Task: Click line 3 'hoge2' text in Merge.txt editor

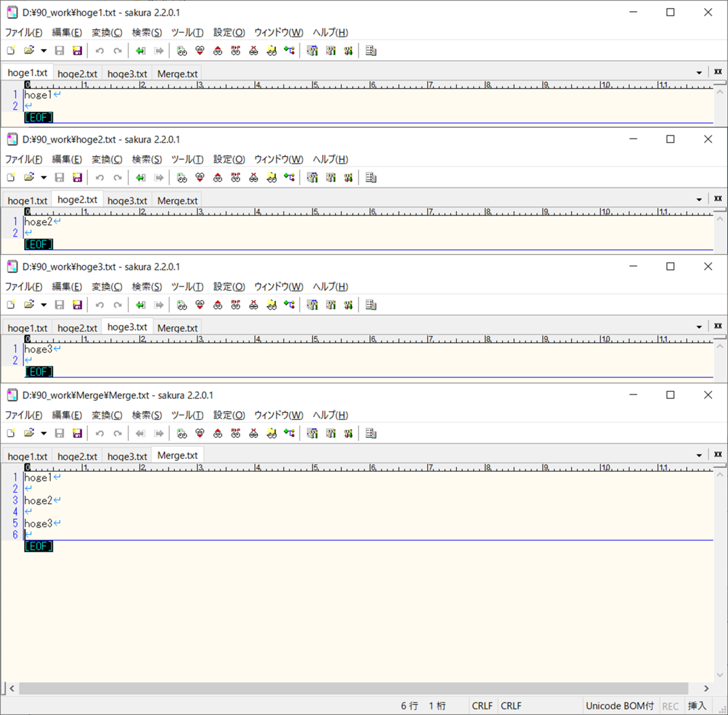Action: (38, 501)
